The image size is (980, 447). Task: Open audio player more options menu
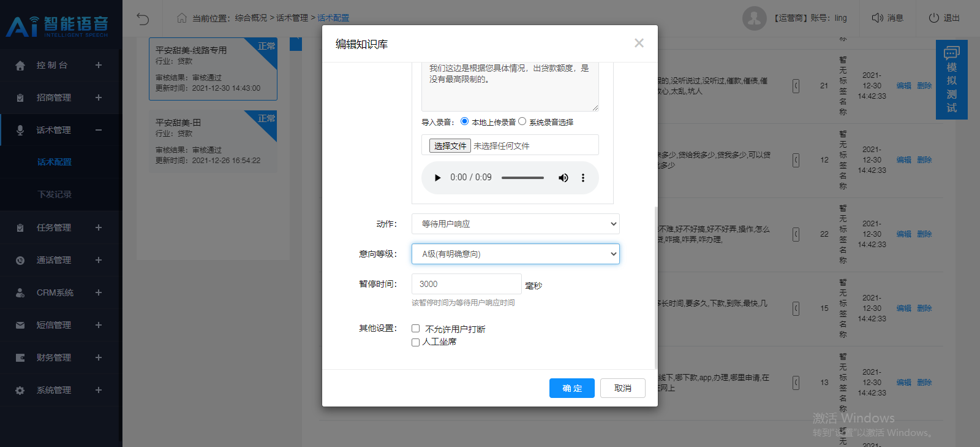[x=583, y=178]
